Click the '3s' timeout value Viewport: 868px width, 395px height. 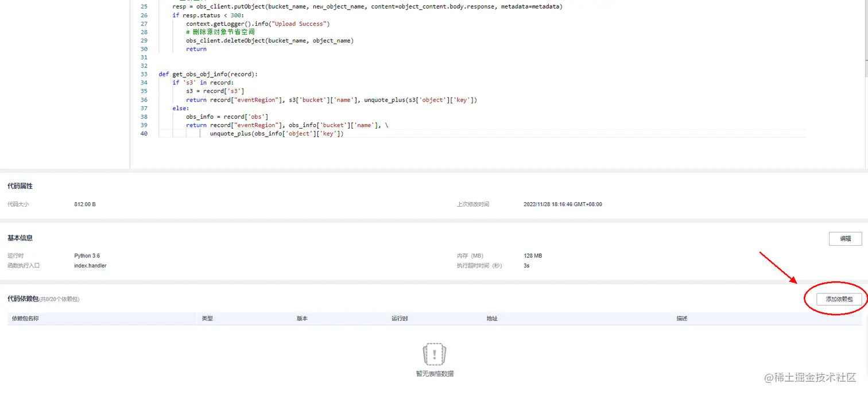pyautogui.click(x=526, y=266)
